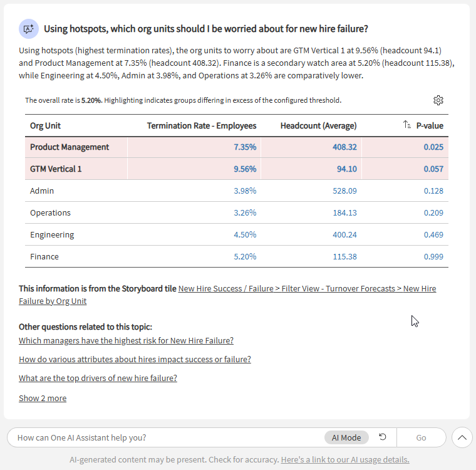Viewport: 476px width, 470px height.
Task: Click the Engineering P-value 0.469
Action: 433,234
